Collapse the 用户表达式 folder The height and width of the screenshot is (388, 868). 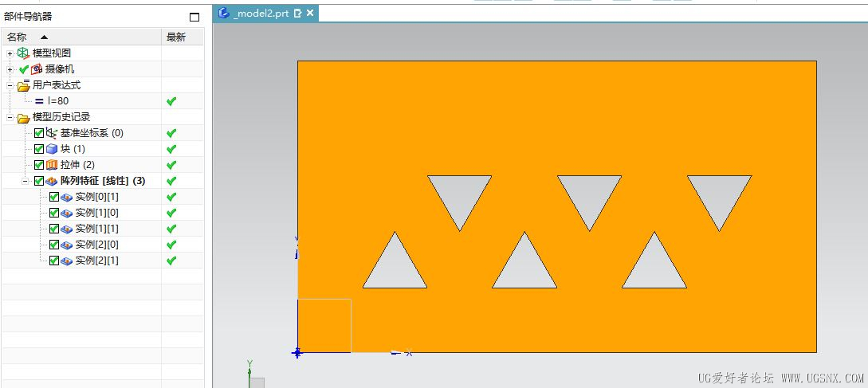(x=10, y=86)
